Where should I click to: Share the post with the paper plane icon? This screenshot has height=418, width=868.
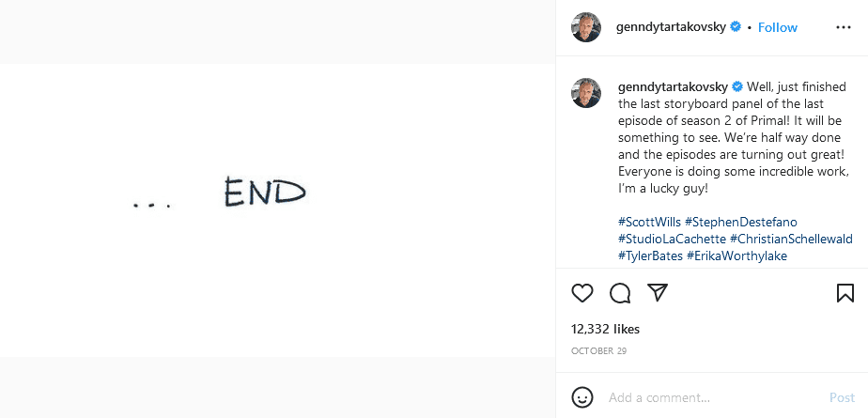coord(658,293)
